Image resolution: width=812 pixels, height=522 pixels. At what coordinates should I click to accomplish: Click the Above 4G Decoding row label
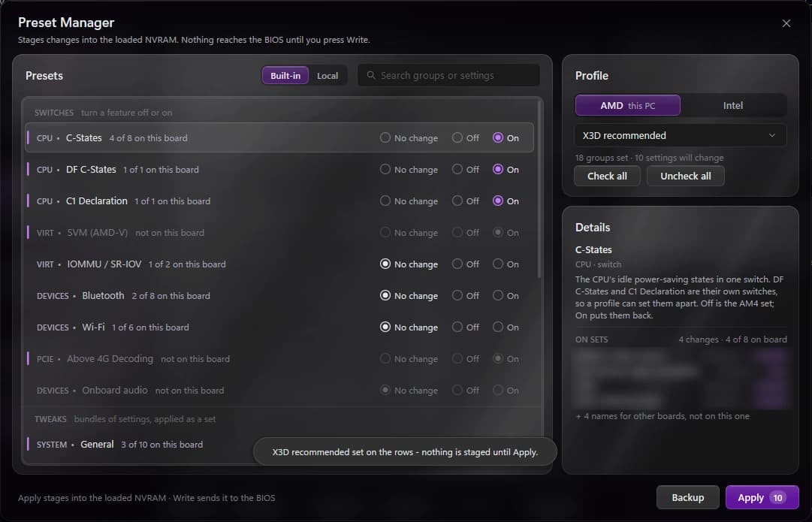coord(110,359)
